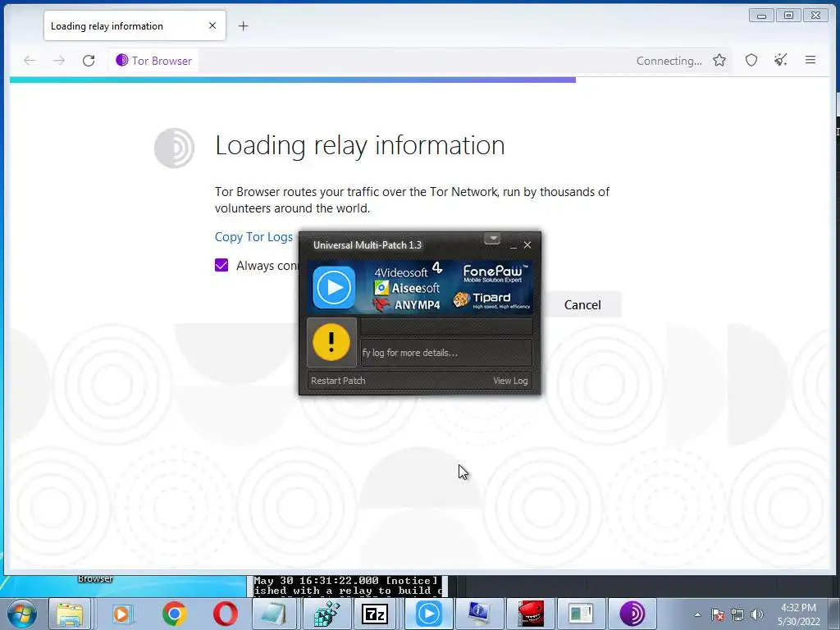Screen dimensions: 840x630
Task: Open the hamburger application menu
Action: click(x=810, y=60)
